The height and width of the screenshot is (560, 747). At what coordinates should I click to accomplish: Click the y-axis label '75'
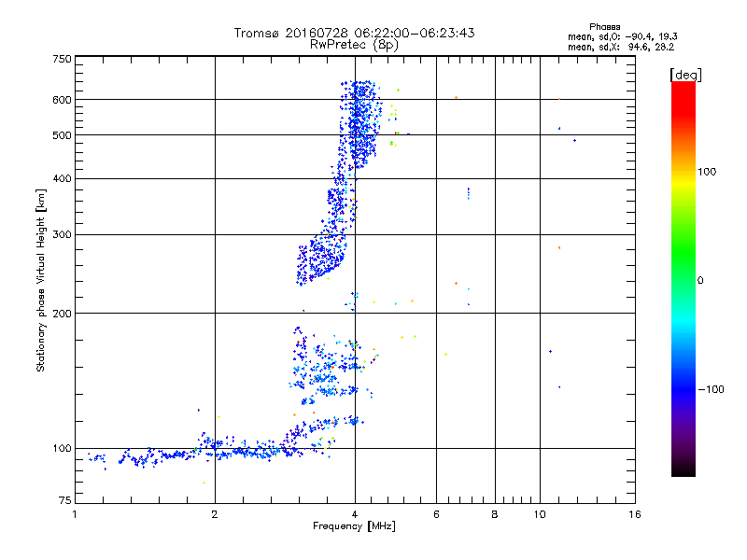coord(65,500)
